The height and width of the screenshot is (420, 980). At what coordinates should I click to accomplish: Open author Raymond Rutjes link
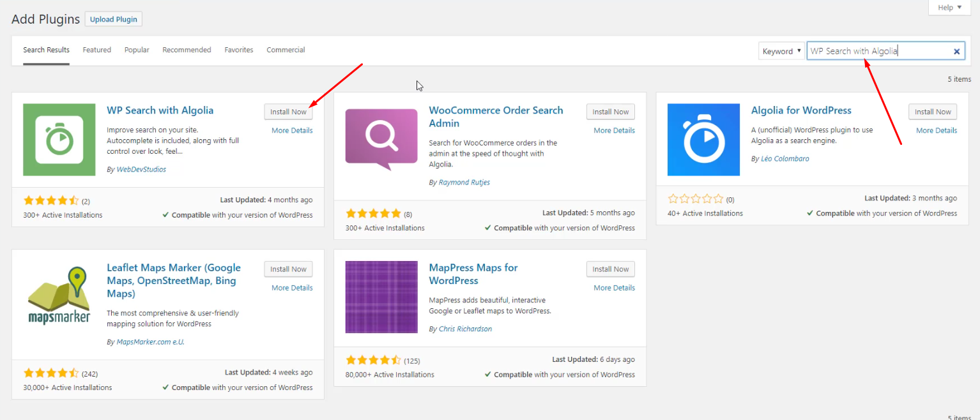point(464,183)
